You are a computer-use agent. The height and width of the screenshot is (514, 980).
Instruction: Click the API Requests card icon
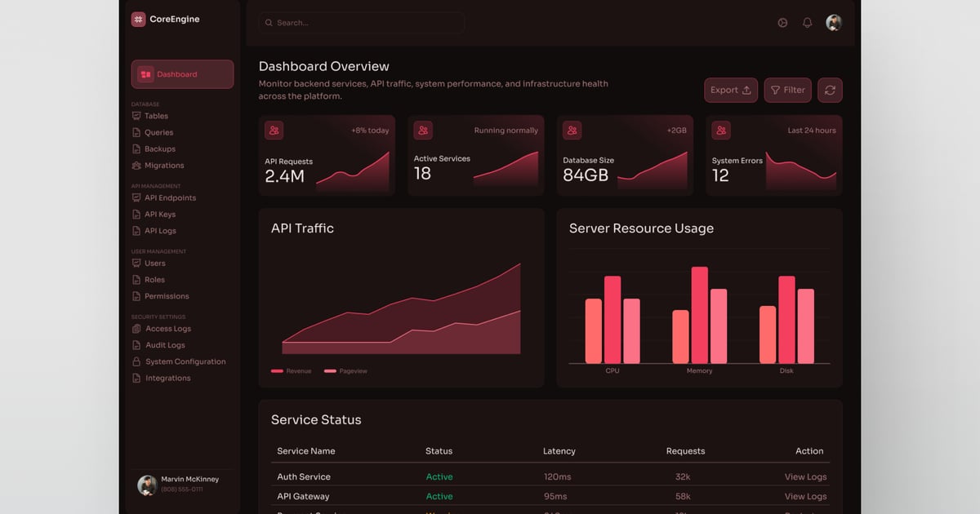[x=274, y=130]
